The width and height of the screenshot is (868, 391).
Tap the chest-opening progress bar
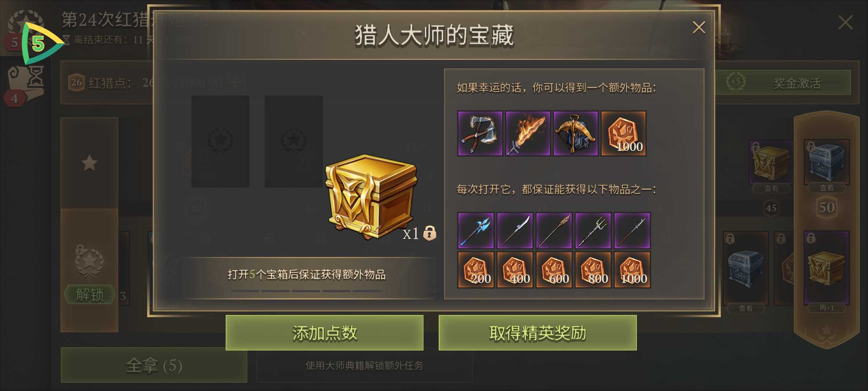point(306,291)
